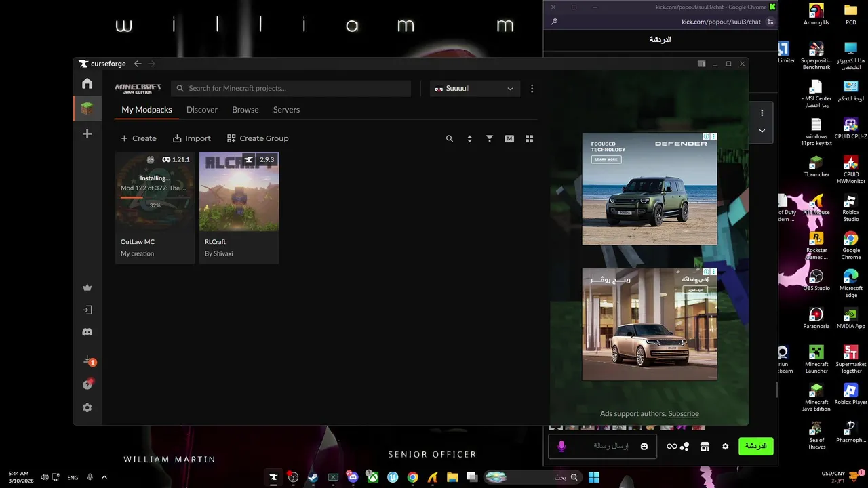Expand the chevron arrow in the Kick chat panel
The width and height of the screenshot is (868, 488).
click(x=762, y=131)
